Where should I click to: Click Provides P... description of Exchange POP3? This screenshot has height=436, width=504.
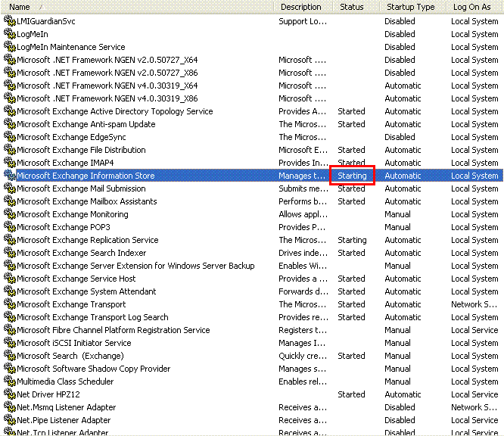click(302, 227)
